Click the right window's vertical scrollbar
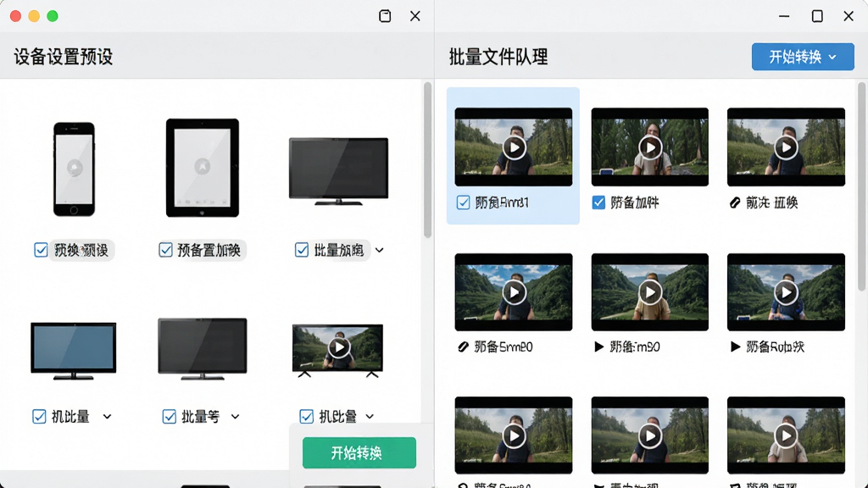The image size is (868, 488). (861, 186)
